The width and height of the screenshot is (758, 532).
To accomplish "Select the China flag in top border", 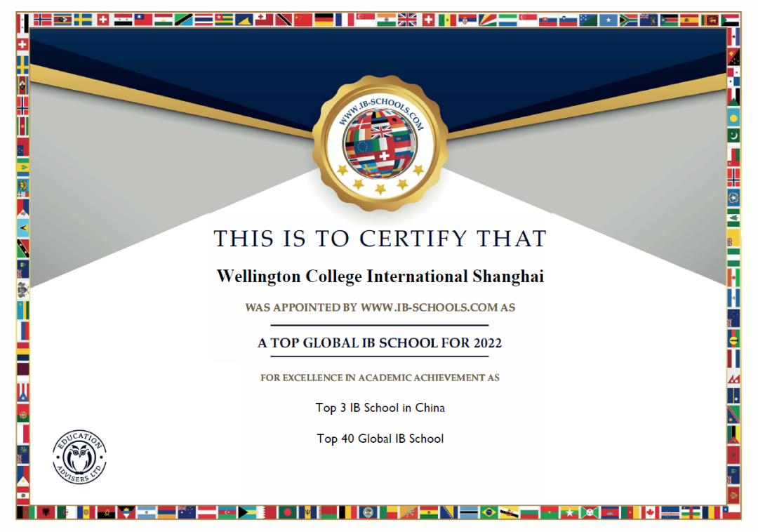I will pos(303,20).
